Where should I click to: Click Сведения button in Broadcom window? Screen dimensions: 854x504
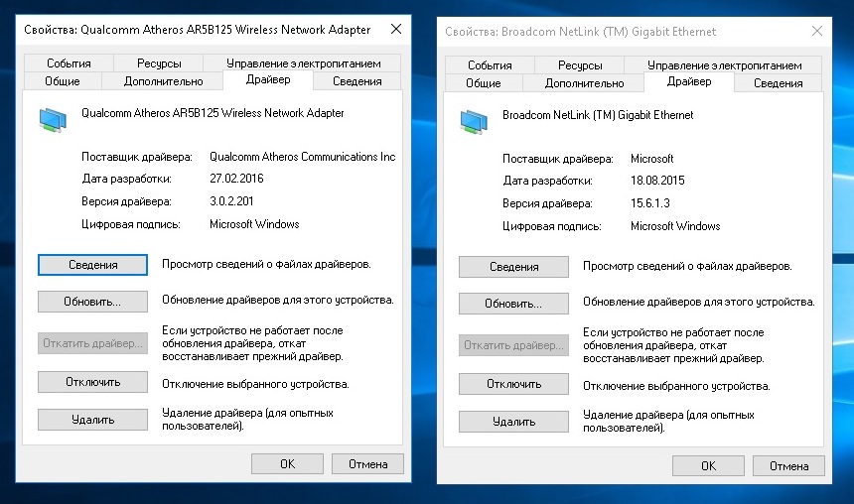[x=513, y=267]
